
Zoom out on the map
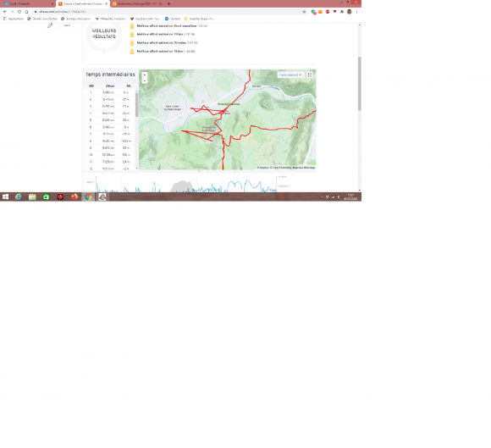[x=145, y=80]
